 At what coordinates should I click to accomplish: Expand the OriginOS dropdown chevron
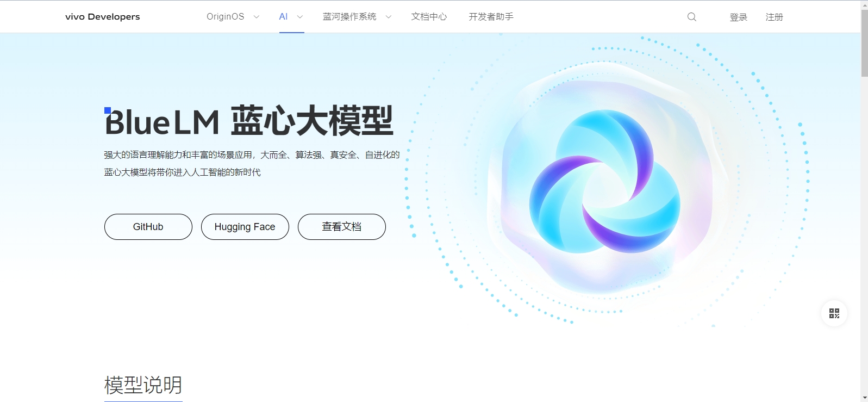(x=257, y=17)
